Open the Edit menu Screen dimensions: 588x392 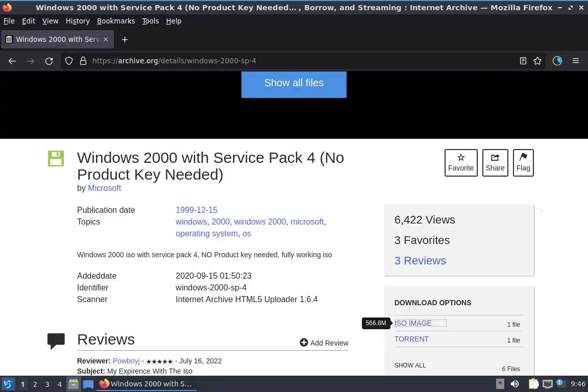pyautogui.click(x=29, y=21)
